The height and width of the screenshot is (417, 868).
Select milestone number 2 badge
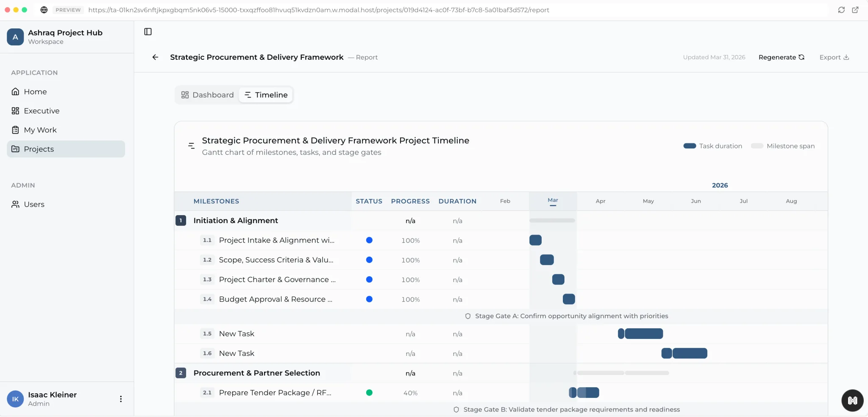[181, 373]
